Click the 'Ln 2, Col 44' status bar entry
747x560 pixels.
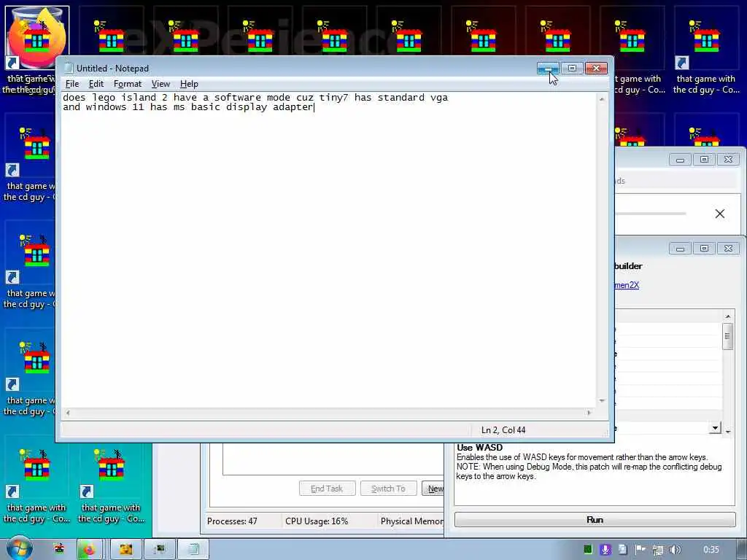coord(503,430)
